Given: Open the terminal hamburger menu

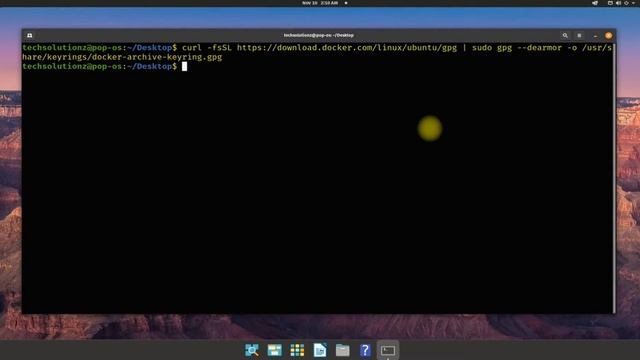Looking at the screenshot, I should coord(579,36).
